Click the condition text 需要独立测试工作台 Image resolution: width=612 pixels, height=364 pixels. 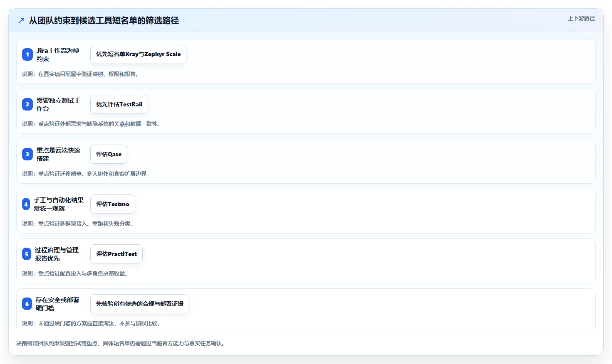point(58,104)
